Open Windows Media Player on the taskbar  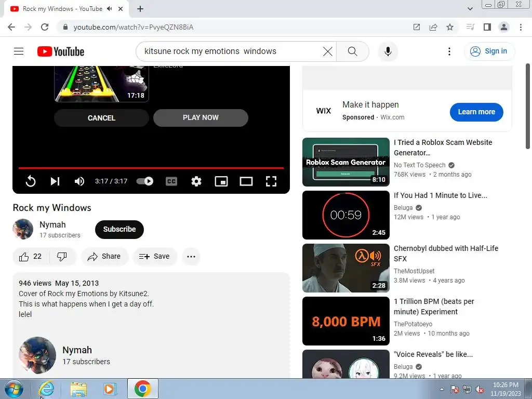click(110, 389)
